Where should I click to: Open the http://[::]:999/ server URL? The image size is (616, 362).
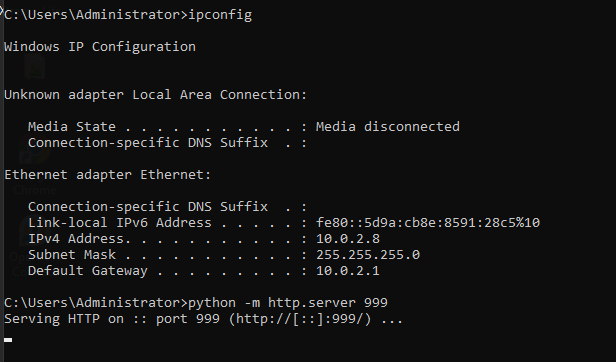(300, 319)
